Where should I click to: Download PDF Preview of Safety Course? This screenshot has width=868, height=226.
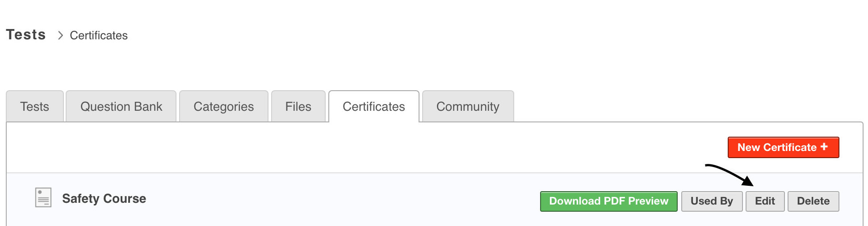608,201
